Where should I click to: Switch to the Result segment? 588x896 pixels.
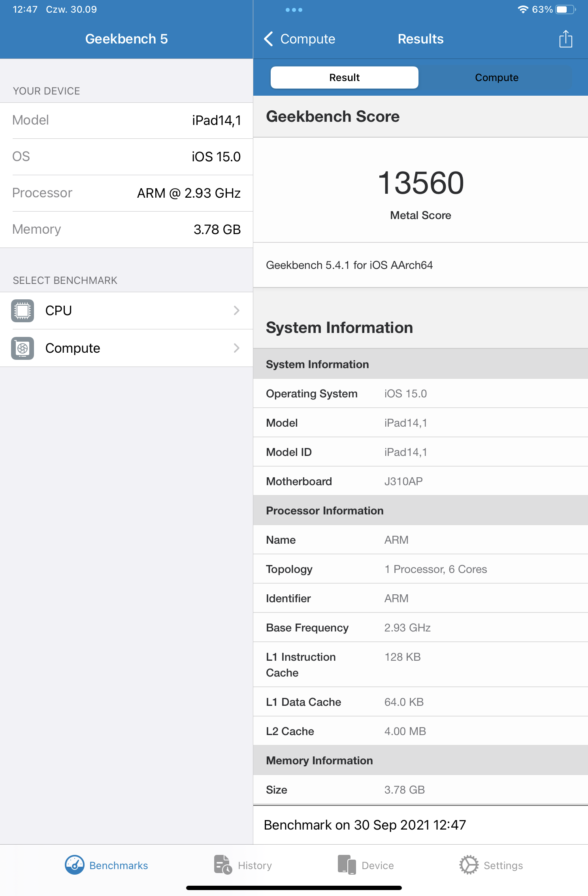(344, 78)
